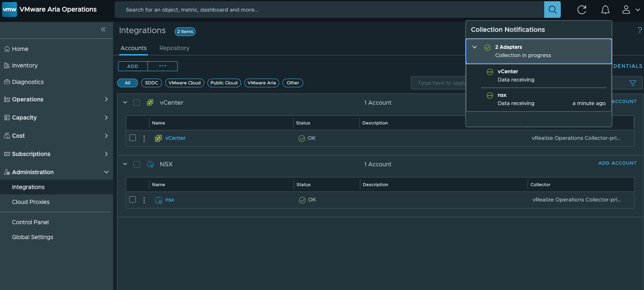Click the VMware logo icon

(10, 9)
